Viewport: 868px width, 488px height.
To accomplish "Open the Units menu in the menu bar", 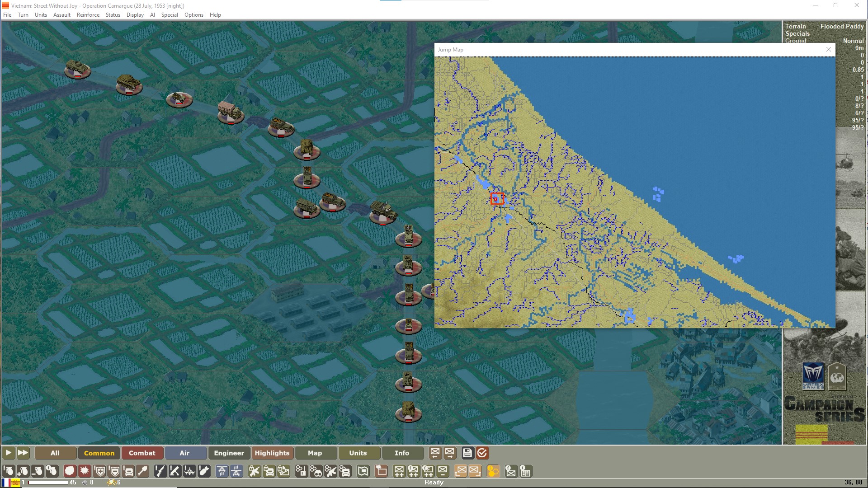I will point(41,15).
